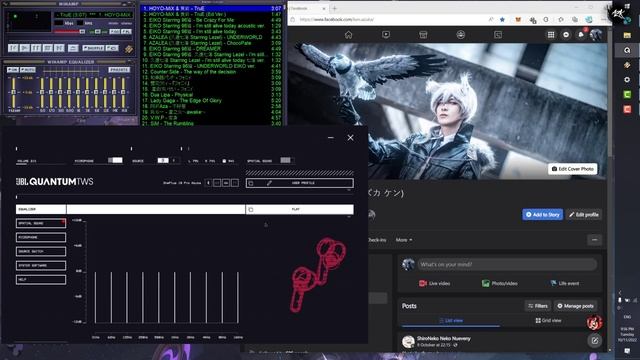The width and height of the screenshot is (640, 360).
Task: Add Photo/video to post
Action: point(499,283)
